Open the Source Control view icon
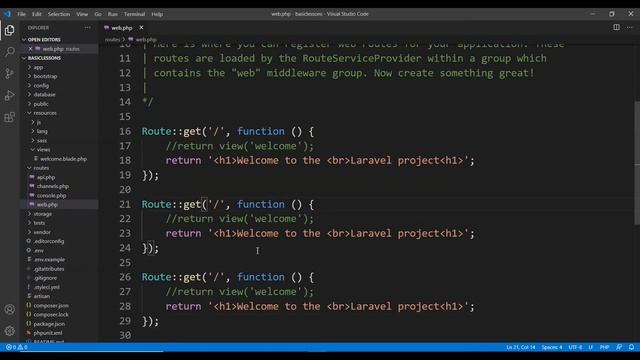Viewport: 640px width, 360px height. [9, 73]
